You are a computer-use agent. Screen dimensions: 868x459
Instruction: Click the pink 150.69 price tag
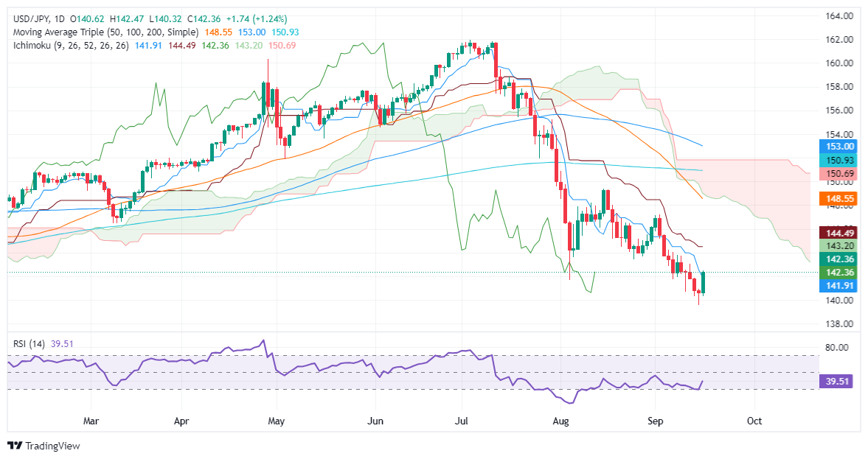(838, 174)
